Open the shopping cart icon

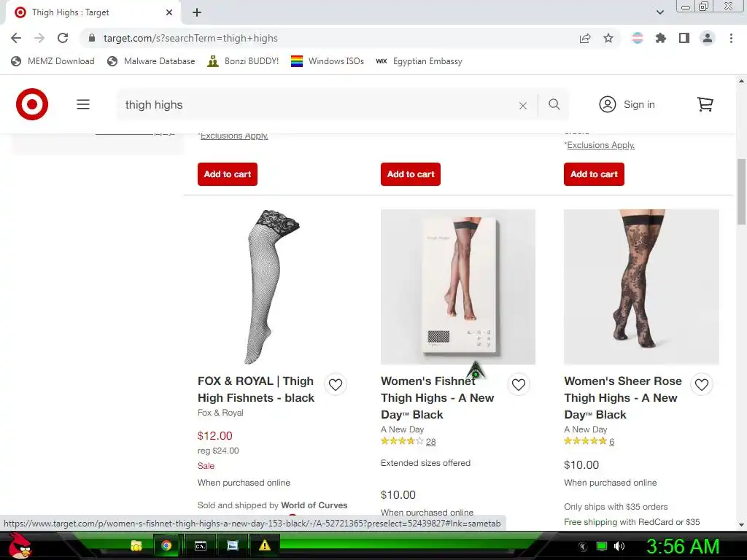pyautogui.click(x=705, y=104)
